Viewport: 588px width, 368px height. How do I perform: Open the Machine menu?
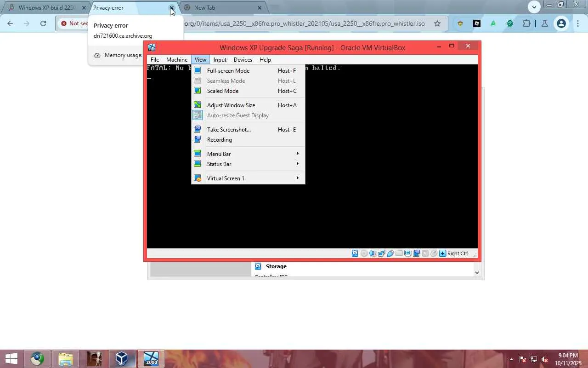177,59
